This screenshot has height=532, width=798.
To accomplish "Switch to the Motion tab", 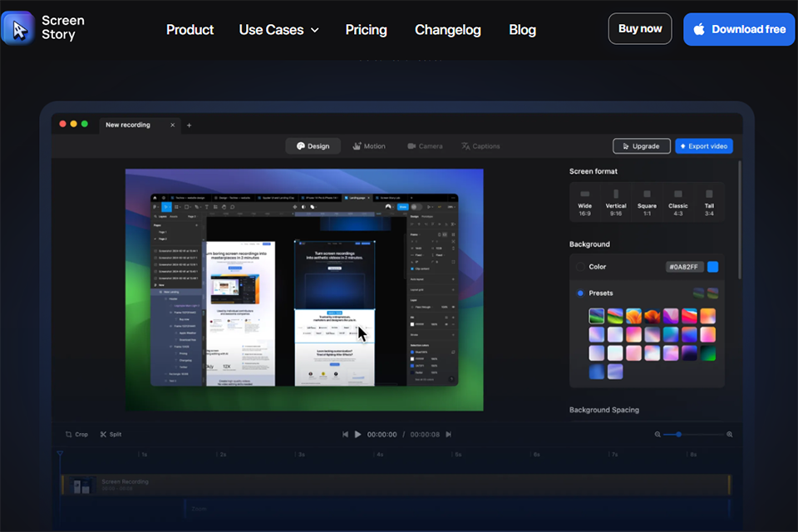I will (369, 146).
